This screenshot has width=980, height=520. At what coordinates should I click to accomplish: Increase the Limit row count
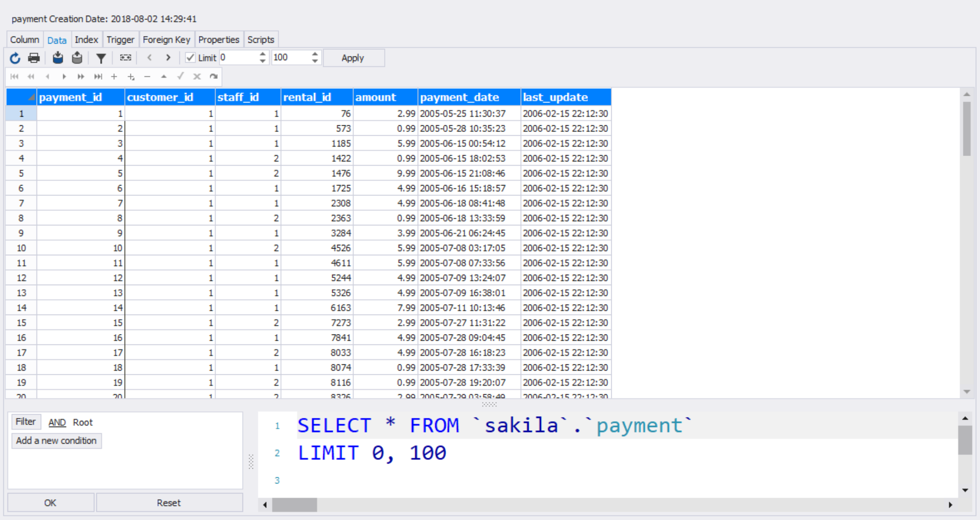(315, 54)
